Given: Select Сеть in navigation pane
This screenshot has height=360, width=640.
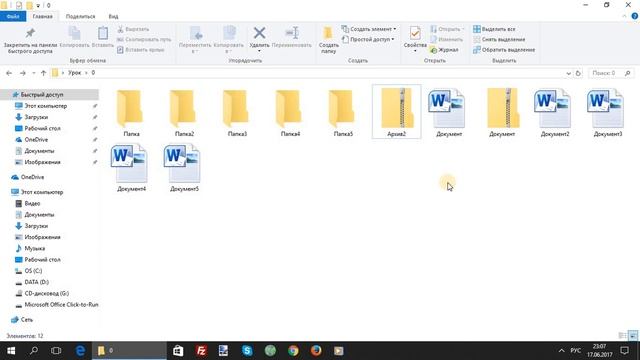Looking at the screenshot, I should pos(27,320).
